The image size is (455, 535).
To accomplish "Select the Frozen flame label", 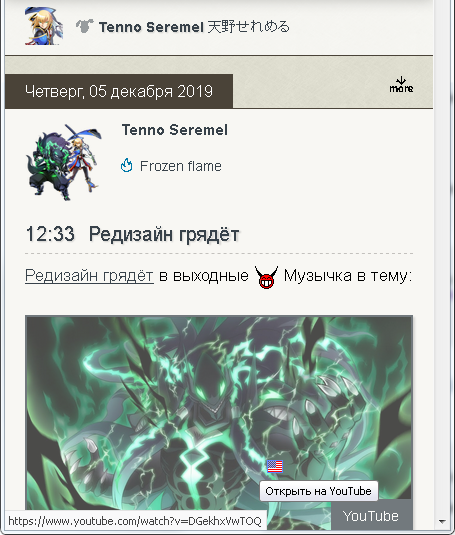I will click(181, 166).
